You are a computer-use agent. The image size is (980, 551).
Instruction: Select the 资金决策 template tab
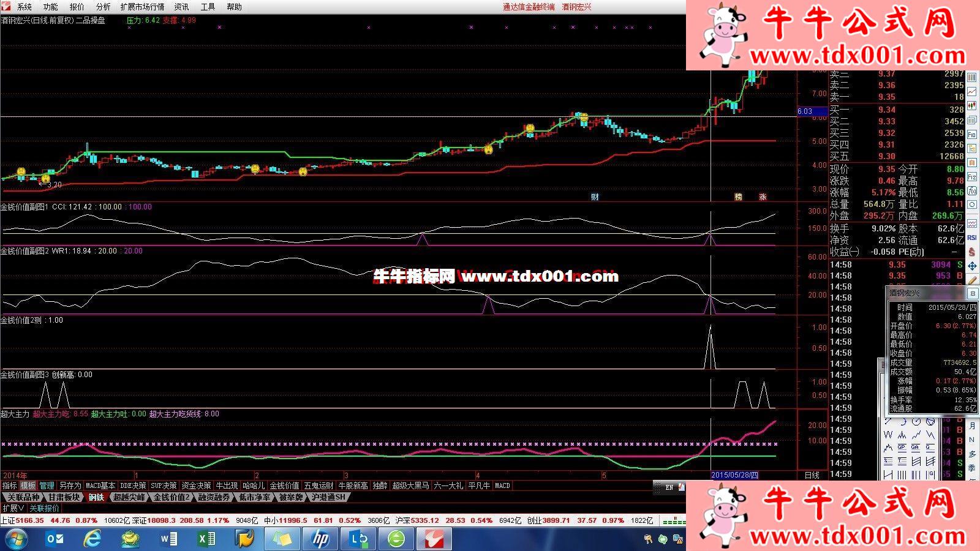click(196, 485)
